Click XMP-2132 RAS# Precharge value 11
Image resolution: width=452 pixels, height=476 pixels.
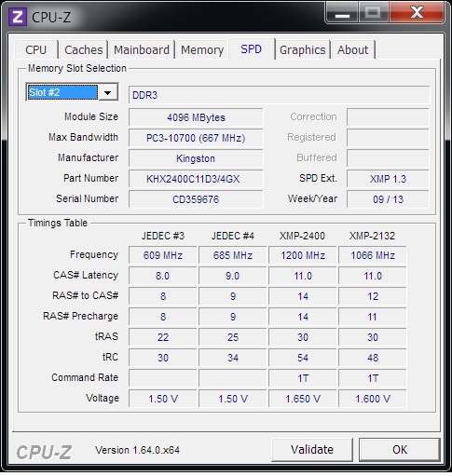click(x=373, y=317)
